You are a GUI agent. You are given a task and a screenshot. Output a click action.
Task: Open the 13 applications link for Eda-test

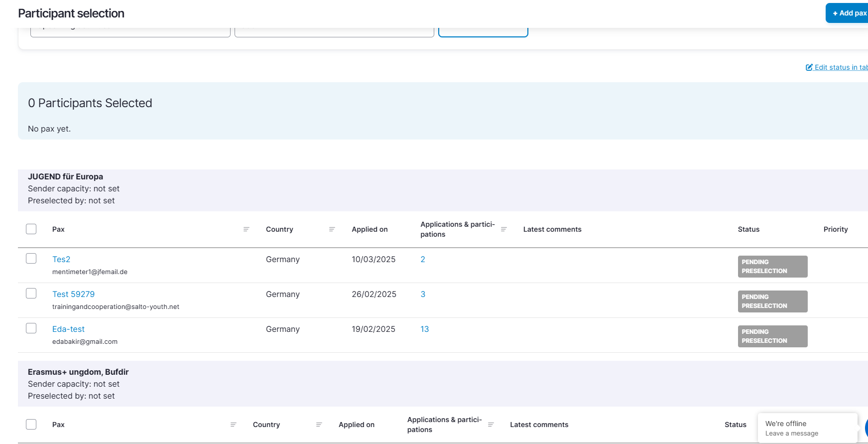pyautogui.click(x=424, y=329)
